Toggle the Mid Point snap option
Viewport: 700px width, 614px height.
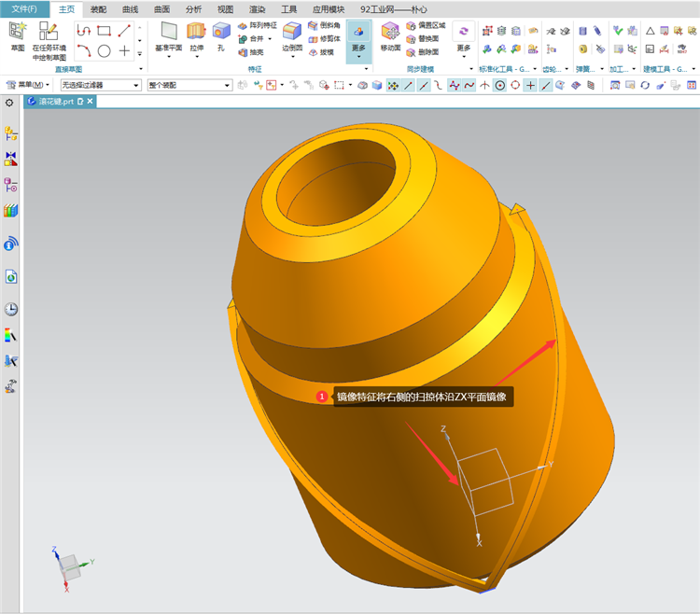424,85
